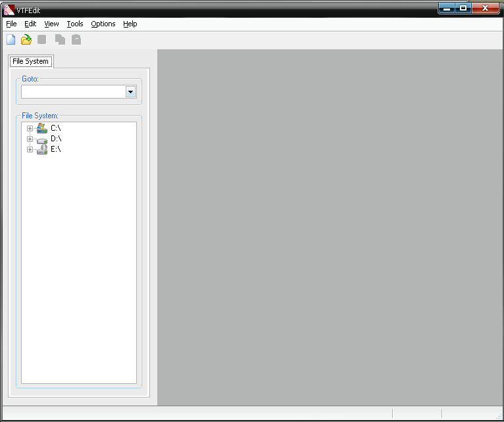Select the C:\ drive icon
The height and width of the screenshot is (422, 504).
coord(42,128)
